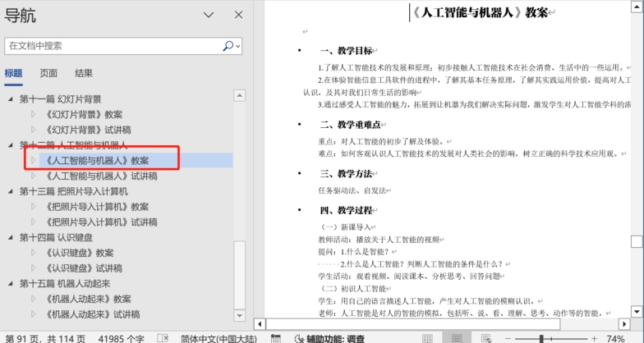Click the search magnifier icon in navigation pane

click(x=228, y=46)
